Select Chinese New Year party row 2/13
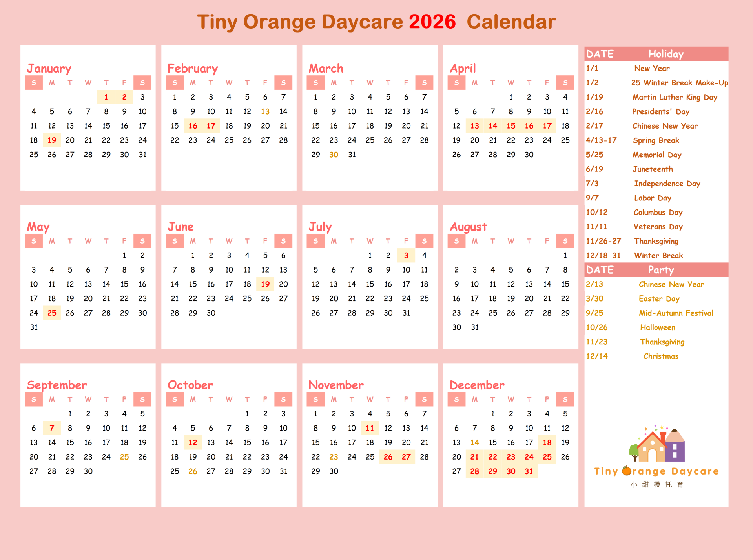 point(656,284)
